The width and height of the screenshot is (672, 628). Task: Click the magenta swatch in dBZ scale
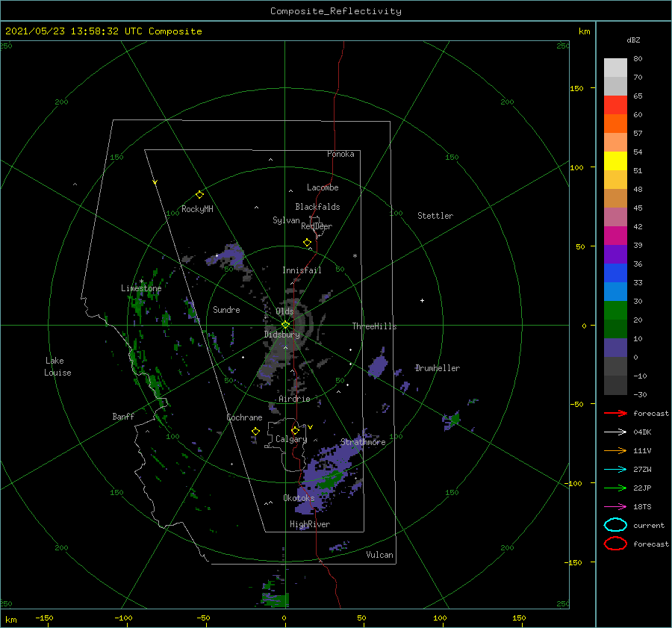tap(615, 235)
